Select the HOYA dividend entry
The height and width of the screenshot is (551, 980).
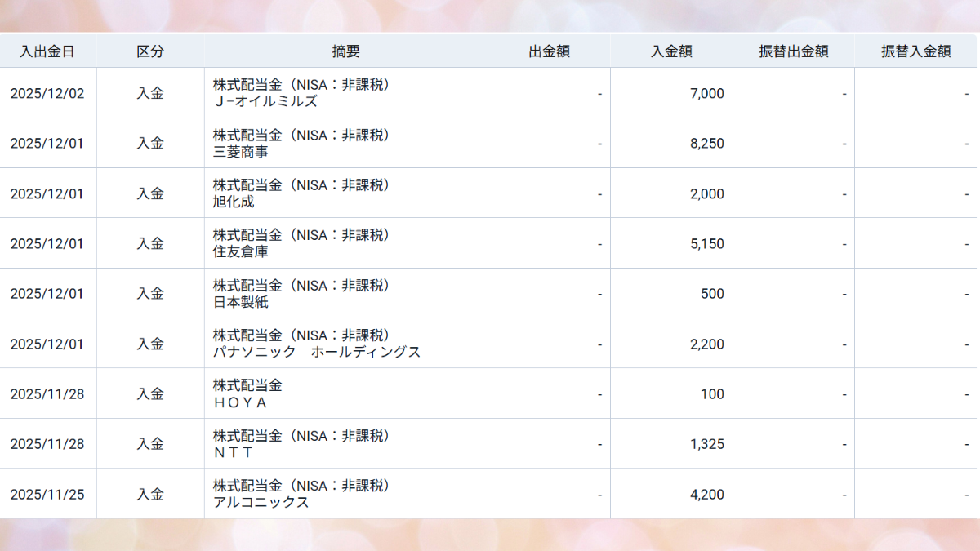tap(240, 402)
